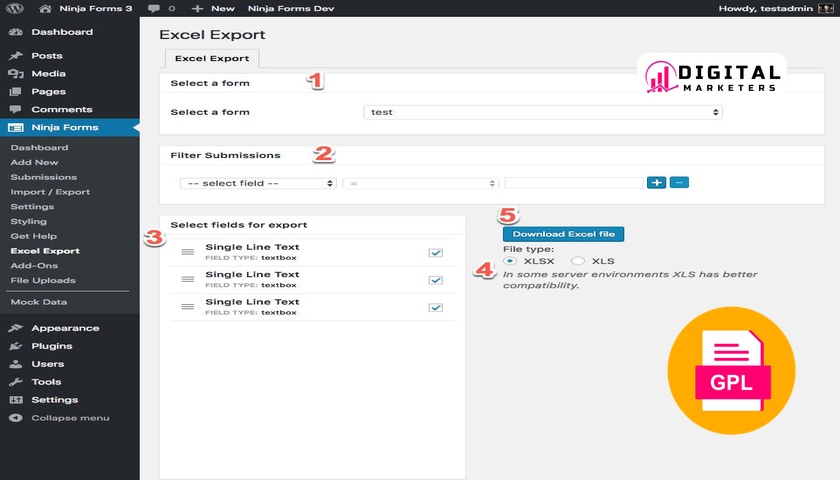Click the Ninja Forms menu icon
This screenshot has height=480, width=840.
(16, 128)
